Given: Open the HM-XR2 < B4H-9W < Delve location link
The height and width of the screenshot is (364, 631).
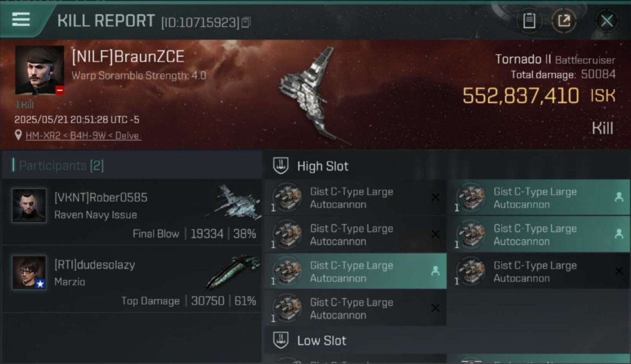Looking at the screenshot, I should tap(83, 136).
